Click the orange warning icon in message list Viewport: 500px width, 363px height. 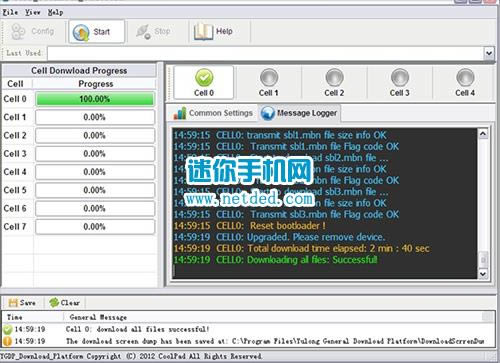[x=7, y=341]
